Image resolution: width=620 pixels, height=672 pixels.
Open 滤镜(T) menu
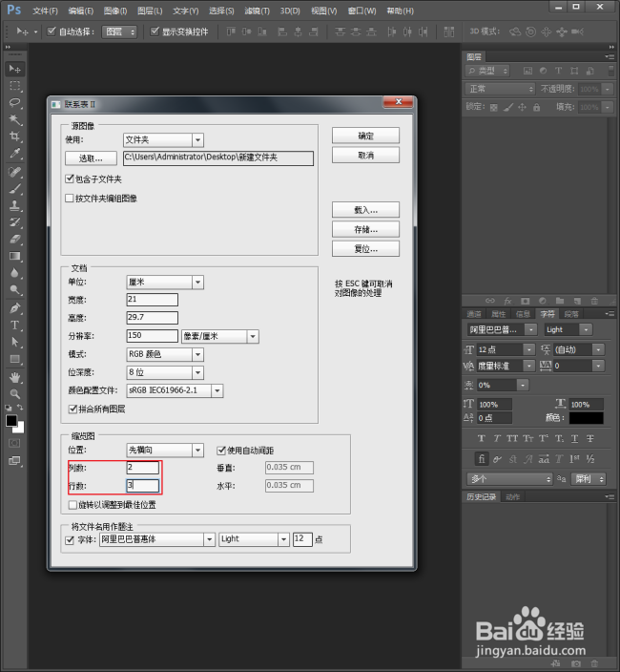pyautogui.click(x=257, y=10)
